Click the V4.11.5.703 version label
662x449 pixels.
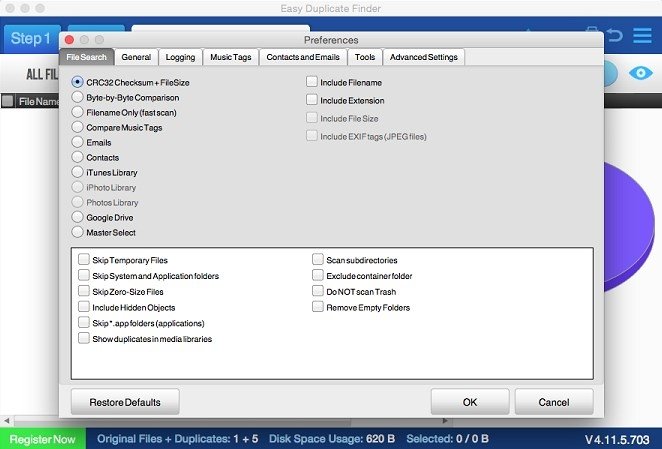(617, 440)
